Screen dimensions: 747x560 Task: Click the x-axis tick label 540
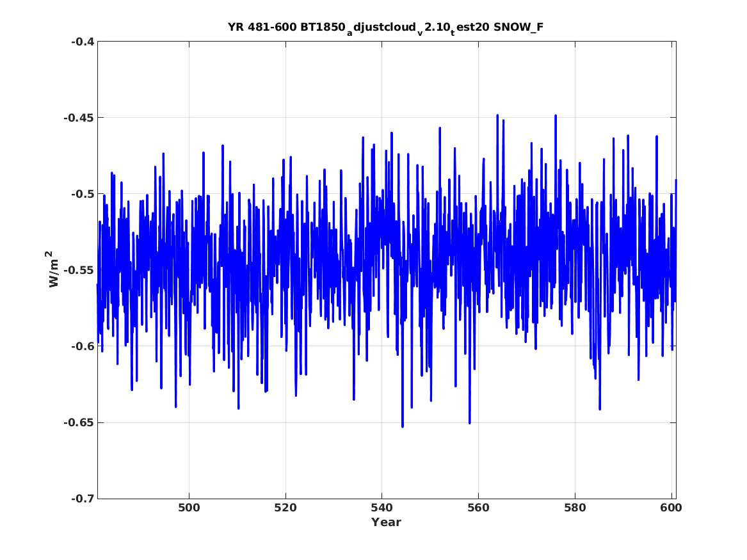click(382, 508)
